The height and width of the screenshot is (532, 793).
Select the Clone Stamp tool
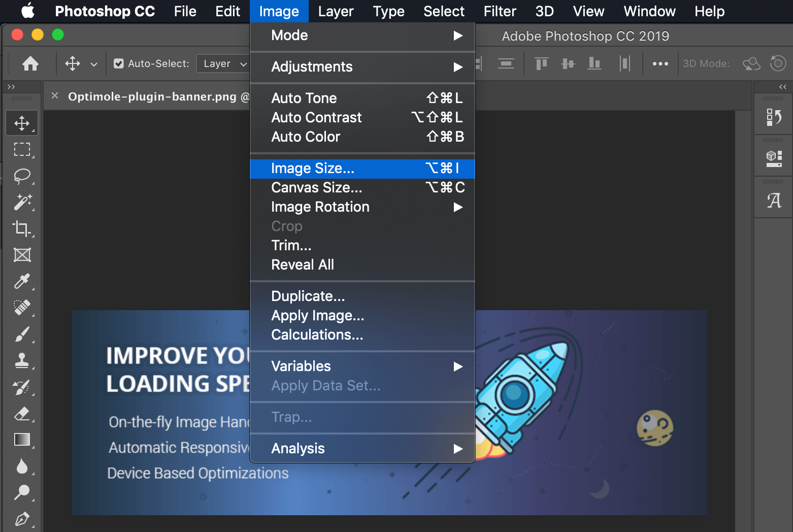pyautogui.click(x=22, y=360)
